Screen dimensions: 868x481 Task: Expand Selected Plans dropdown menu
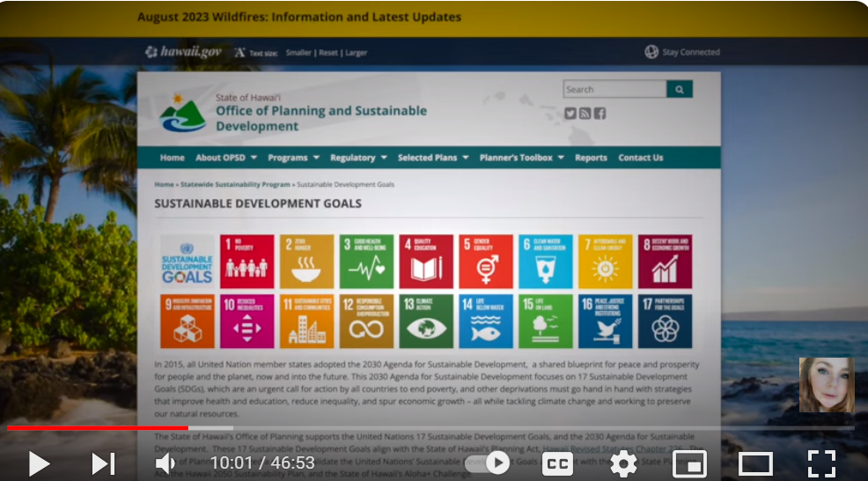coord(433,158)
